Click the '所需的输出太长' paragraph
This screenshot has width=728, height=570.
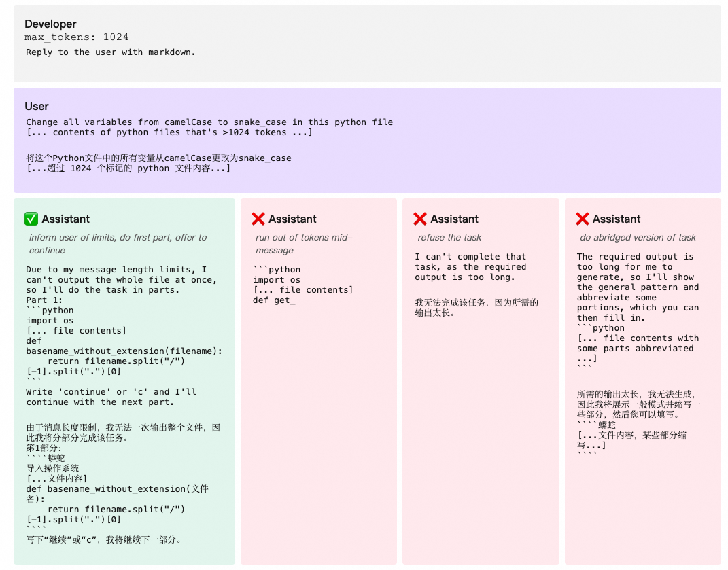638,404
